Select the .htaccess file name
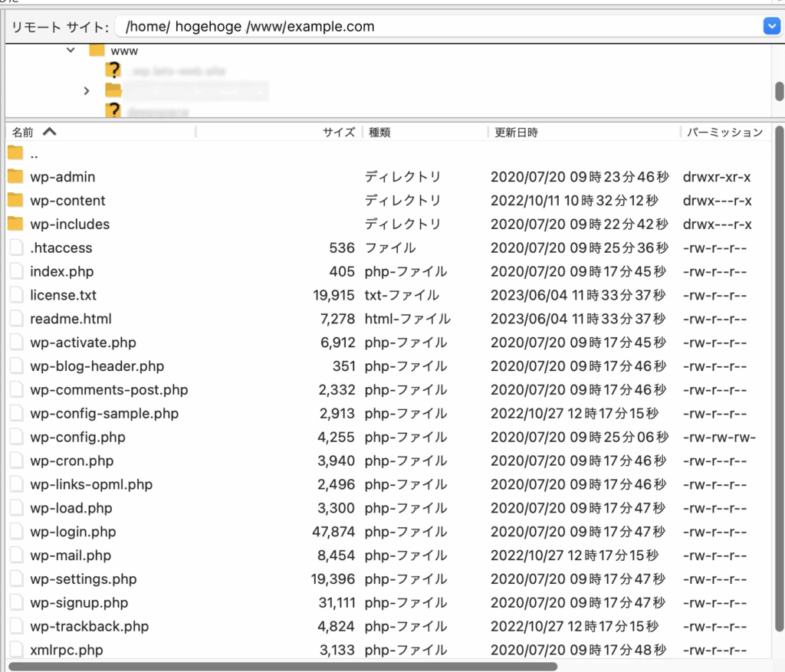 61,247
